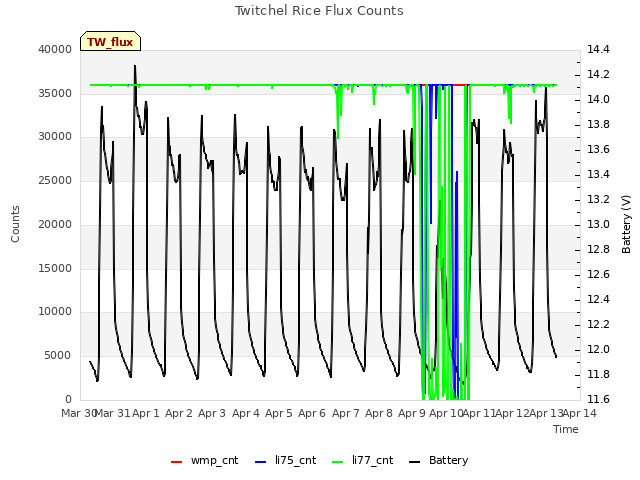Click the 20000 counts tick label
Image resolution: width=640 pixels, height=480 pixels.
click(55, 224)
